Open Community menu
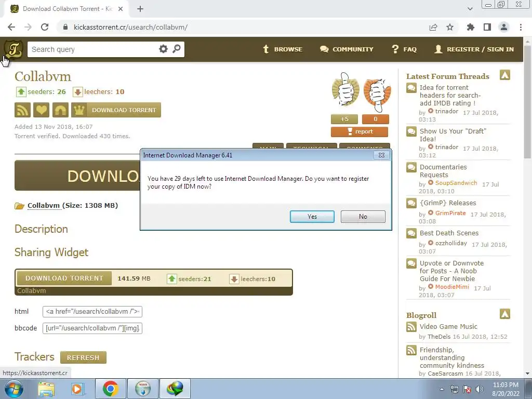The height and width of the screenshot is (399, 532). 347,49
